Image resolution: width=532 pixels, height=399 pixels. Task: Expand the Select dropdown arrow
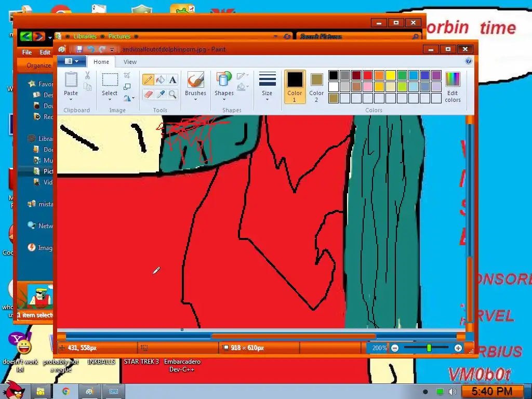click(110, 99)
